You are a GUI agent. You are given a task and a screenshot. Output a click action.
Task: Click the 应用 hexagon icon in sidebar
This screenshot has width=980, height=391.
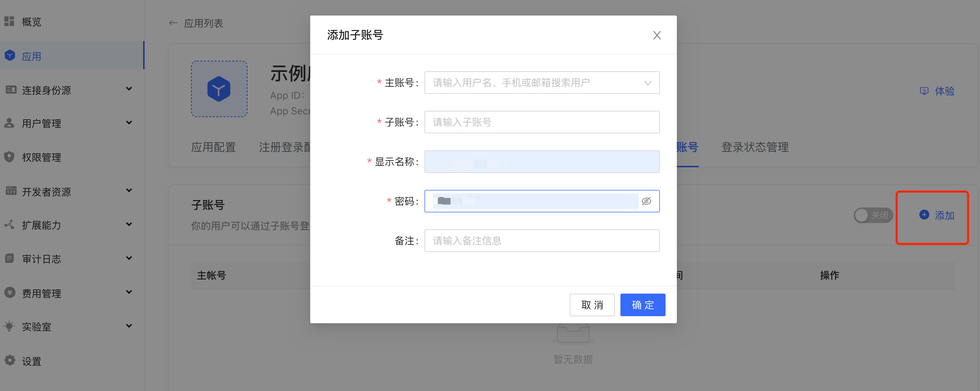point(10,56)
